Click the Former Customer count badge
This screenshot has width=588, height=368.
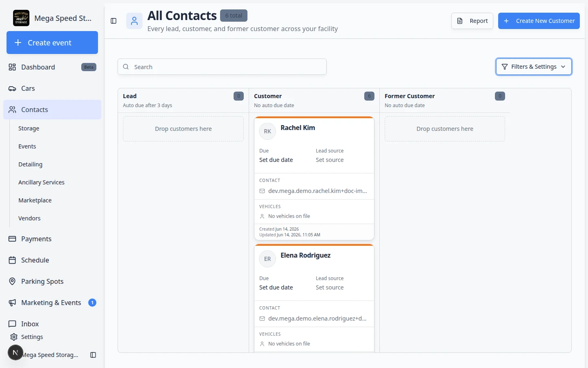500,96
